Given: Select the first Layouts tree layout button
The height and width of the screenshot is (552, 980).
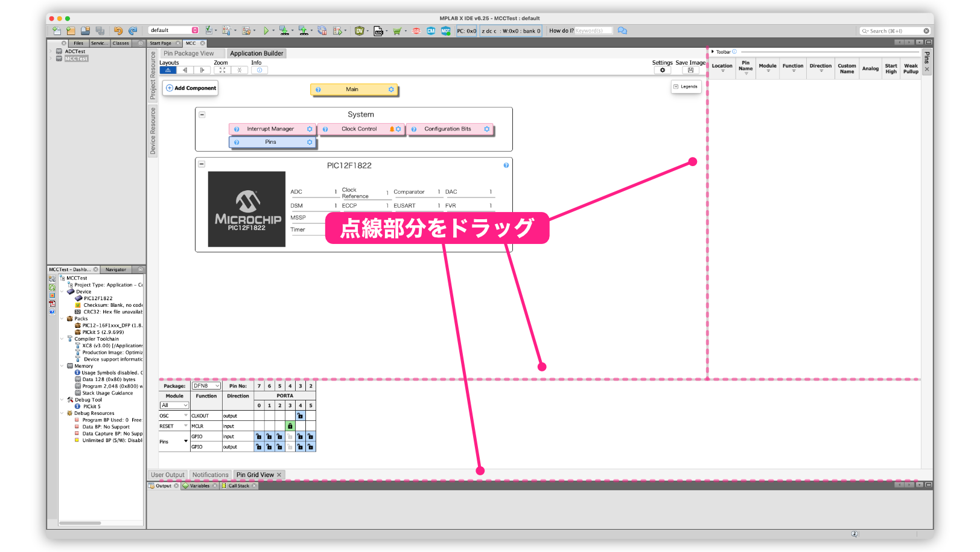Looking at the screenshot, I should pyautogui.click(x=168, y=70).
